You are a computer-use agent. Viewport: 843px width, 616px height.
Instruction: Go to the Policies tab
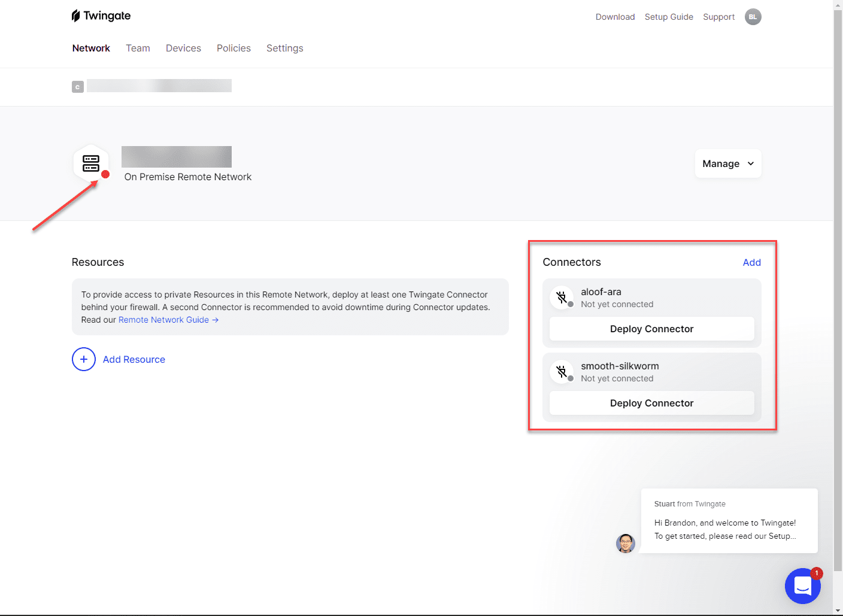pyautogui.click(x=234, y=48)
